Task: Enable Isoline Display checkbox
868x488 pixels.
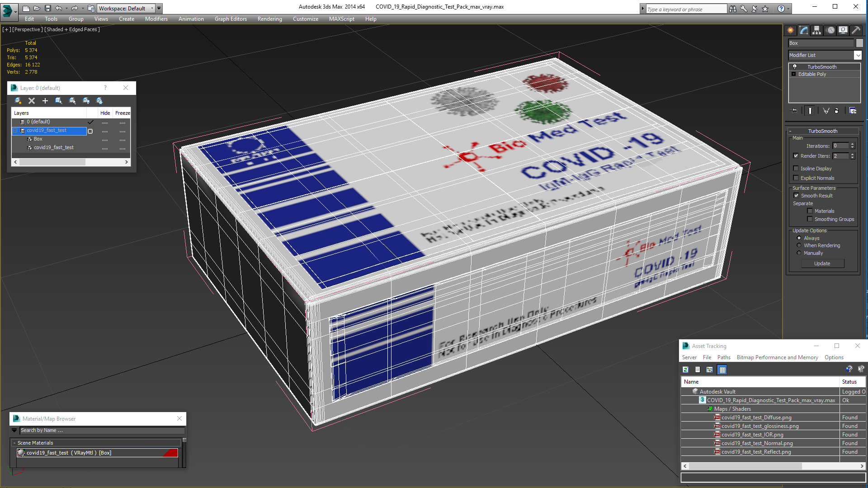Action: (x=796, y=169)
